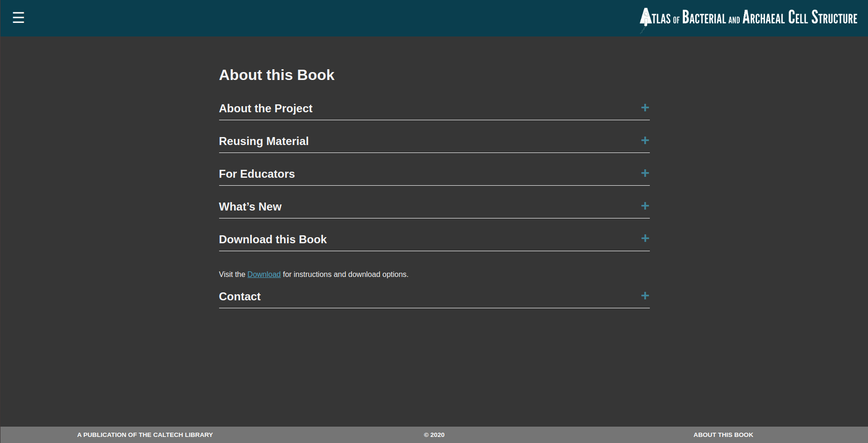The width and height of the screenshot is (868, 443).
Task: Click the plus icon next to Contact
Action: (645, 296)
